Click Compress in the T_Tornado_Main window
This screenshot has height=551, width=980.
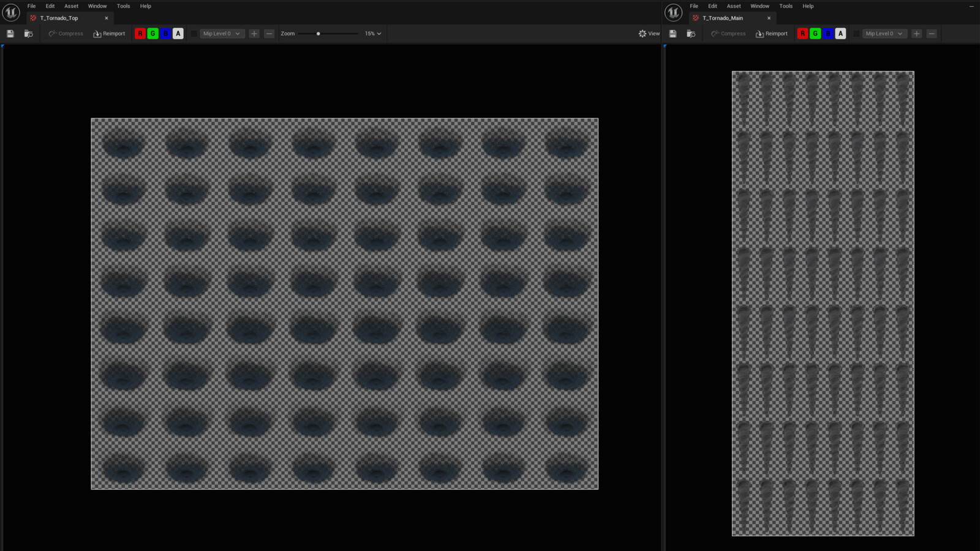pyautogui.click(x=728, y=34)
